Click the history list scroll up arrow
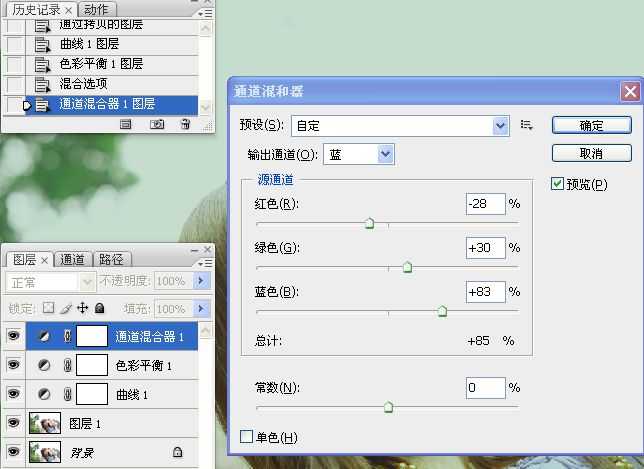 pyautogui.click(x=205, y=28)
